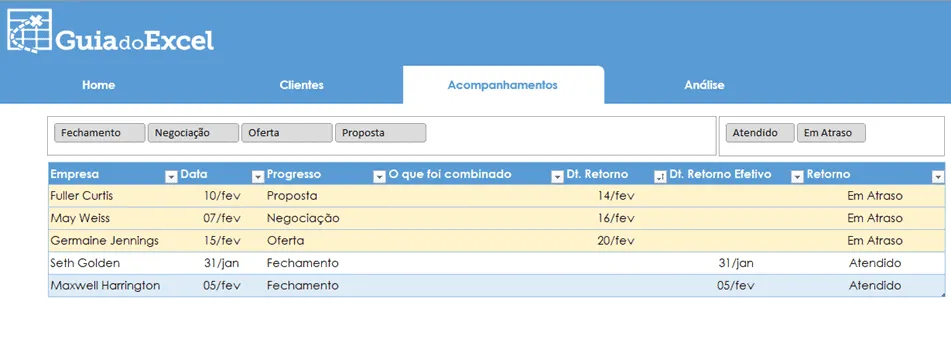Filter by Oferta slicer button

coord(287,133)
